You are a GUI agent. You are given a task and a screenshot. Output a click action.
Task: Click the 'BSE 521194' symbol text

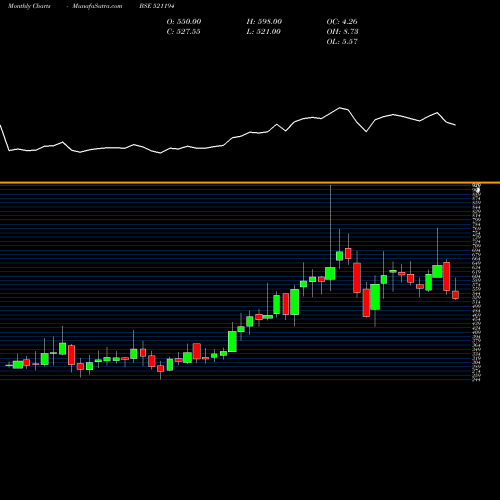coord(157,6)
